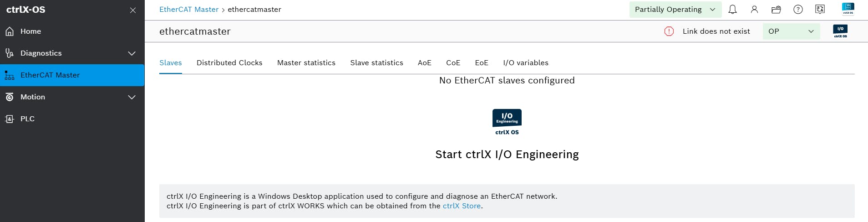868x222 pixels.
Task: Open the I/O variables tab
Action: point(526,63)
